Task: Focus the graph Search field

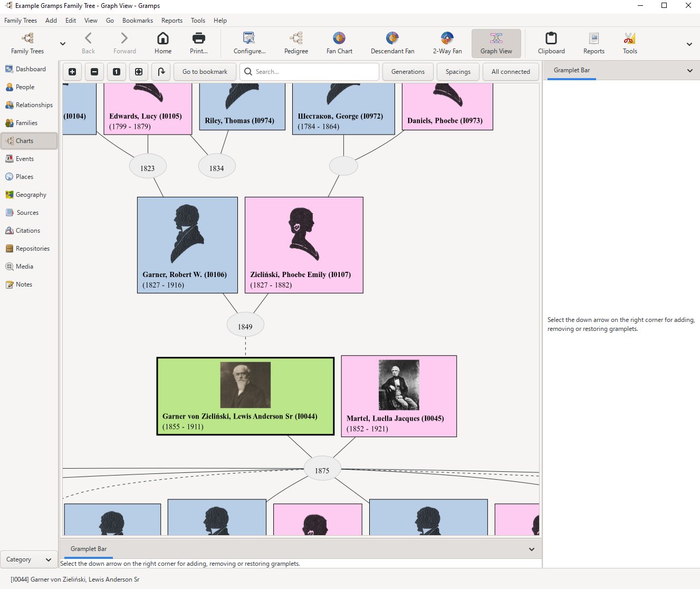Action: tap(309, 72)
